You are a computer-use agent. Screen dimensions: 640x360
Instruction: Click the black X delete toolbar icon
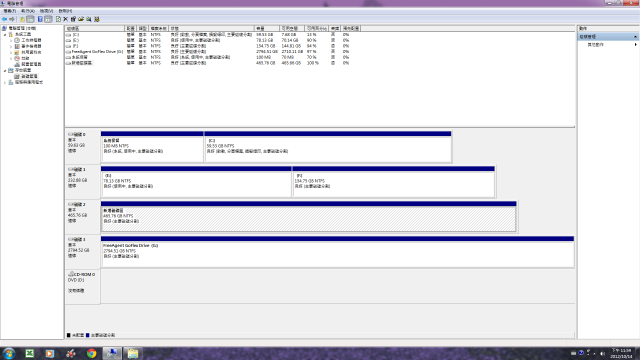point(65,19)
